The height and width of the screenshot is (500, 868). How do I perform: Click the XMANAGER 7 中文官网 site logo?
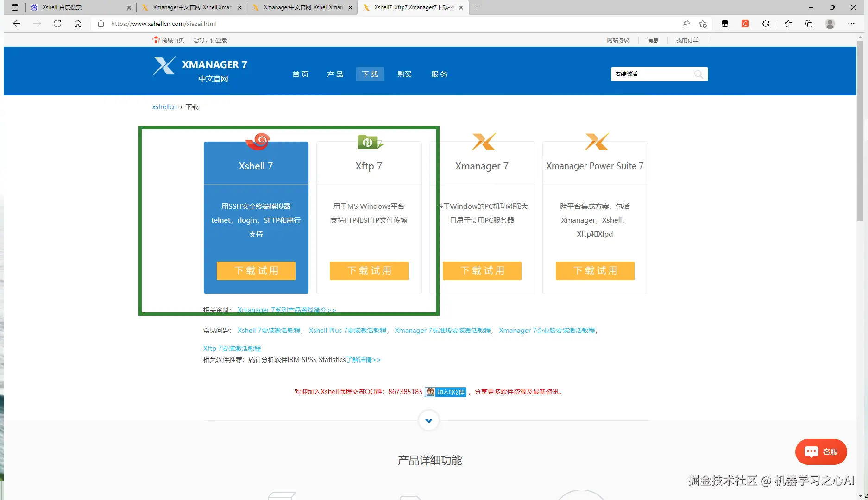click(x=200, y=70)
